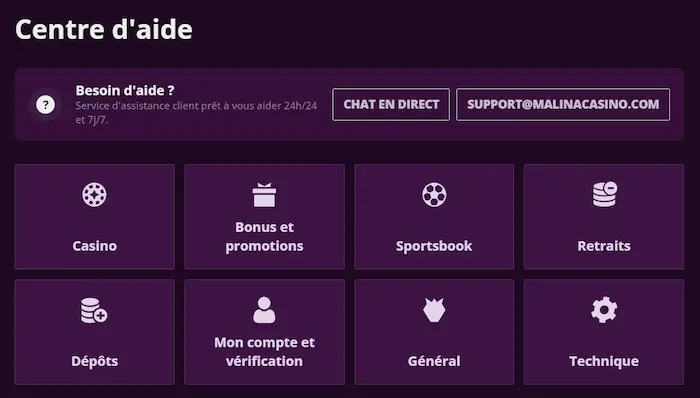The image size is (700, 398).
Task: Open the Bonus et promotions label
Action: [x=264, y=236]
